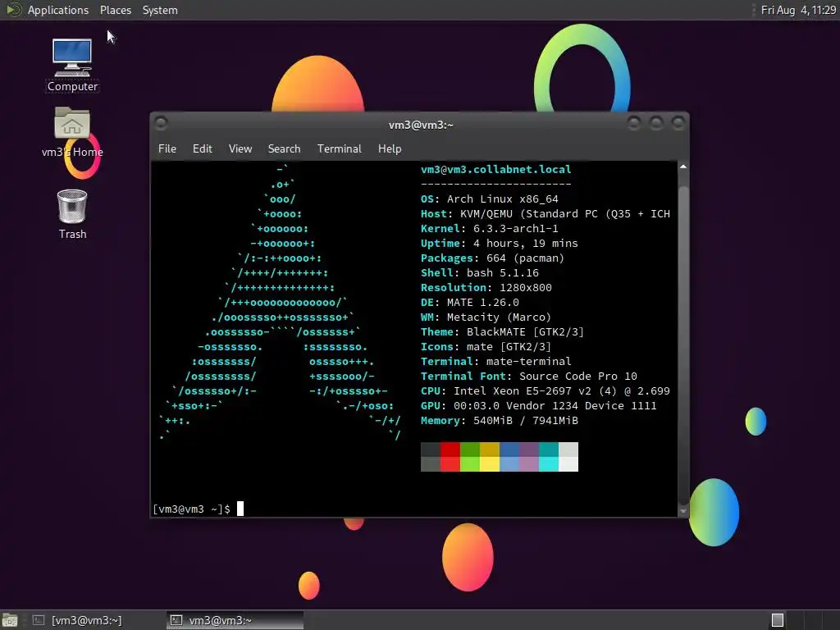Image resolution: width=840 pixels, height=630 pixels.
Task: Open the View menu in terminal
Action: [x=240, y=148]
